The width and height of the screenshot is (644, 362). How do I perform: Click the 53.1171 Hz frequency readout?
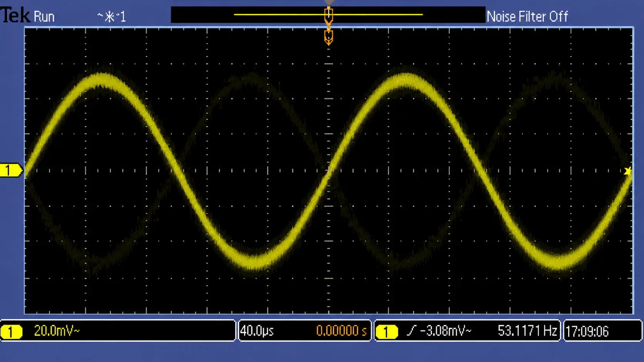tap(527, 331)
